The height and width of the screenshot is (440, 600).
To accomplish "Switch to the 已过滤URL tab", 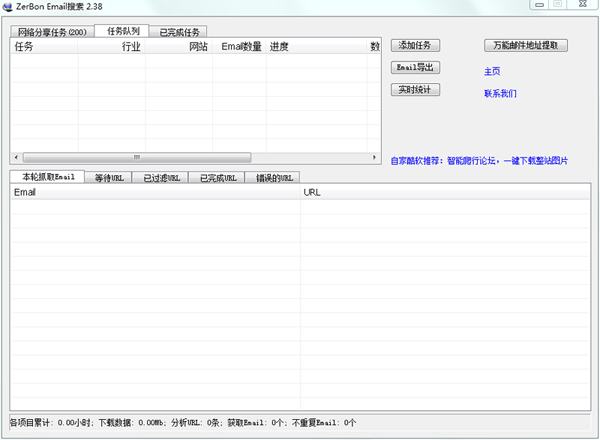I will point(161,178).
